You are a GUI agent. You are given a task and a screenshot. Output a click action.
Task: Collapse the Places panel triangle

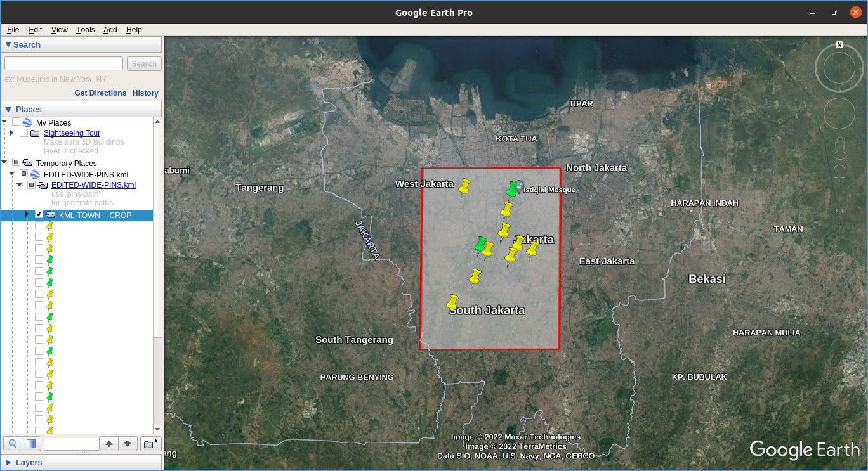pos(8,110)
